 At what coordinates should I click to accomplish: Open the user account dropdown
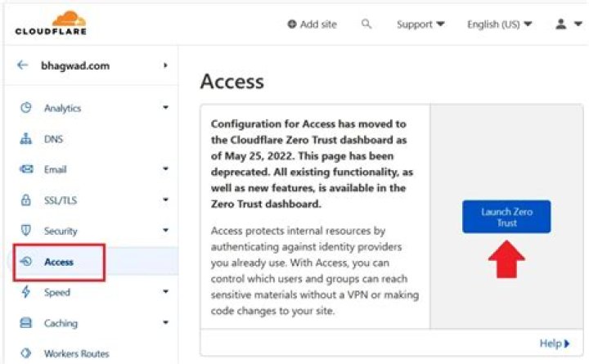(x=568, y=25)
